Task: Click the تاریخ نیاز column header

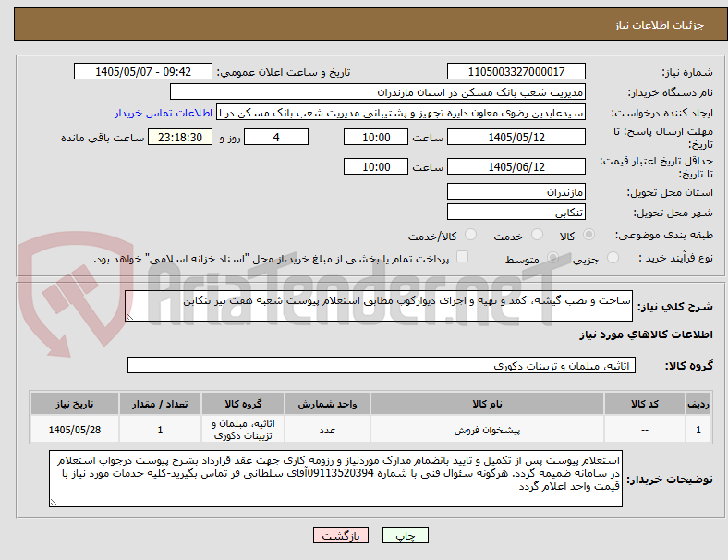Action: tap(75, 404)
